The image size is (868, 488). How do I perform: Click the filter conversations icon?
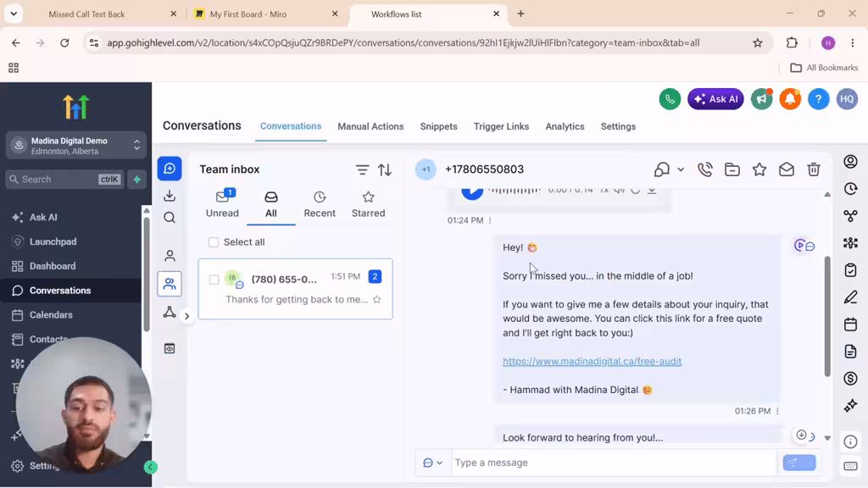tap(362, 169)
